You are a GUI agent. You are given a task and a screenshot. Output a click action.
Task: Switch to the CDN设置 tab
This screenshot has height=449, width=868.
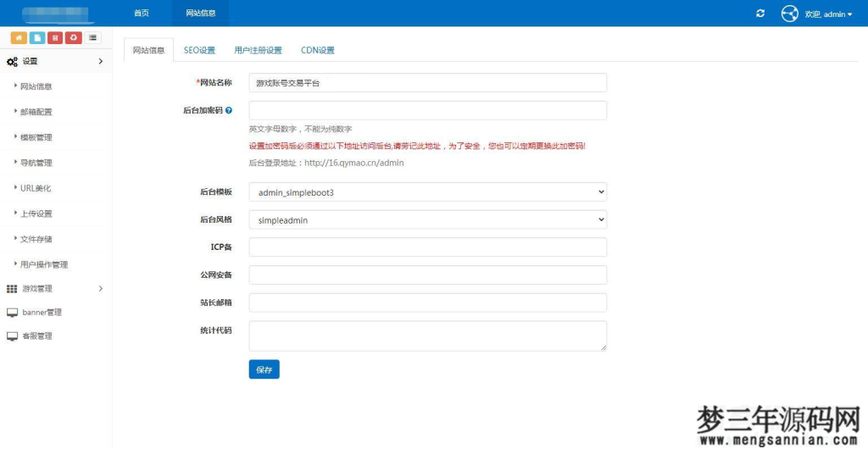318,50
